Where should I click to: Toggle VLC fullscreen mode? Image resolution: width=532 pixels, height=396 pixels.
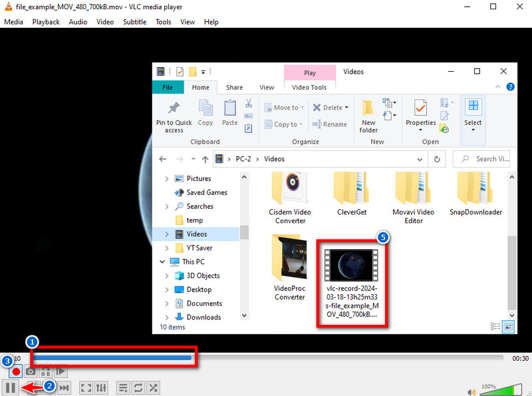coord(86,387)
